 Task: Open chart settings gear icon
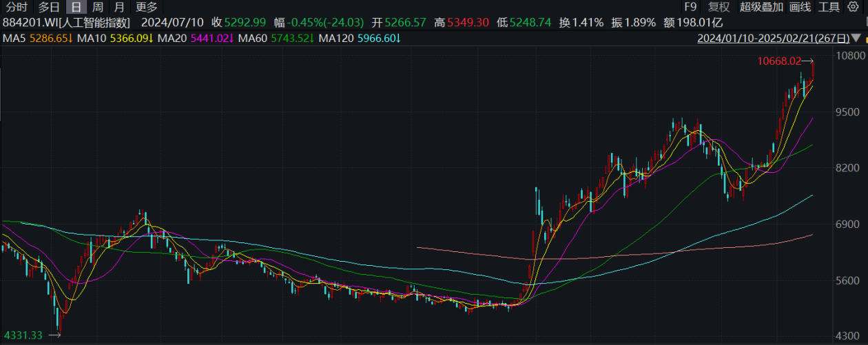click(853, 8)
